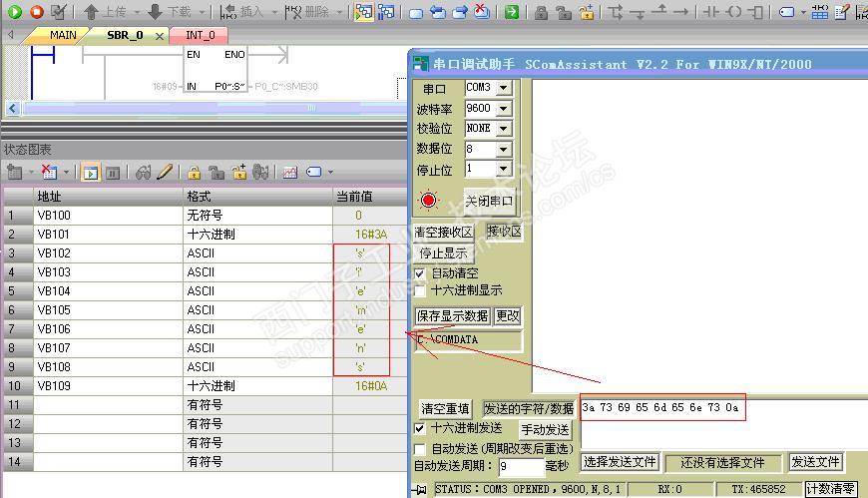Close the SBR_0 tab
868x498 pixels.
point(160,36)
